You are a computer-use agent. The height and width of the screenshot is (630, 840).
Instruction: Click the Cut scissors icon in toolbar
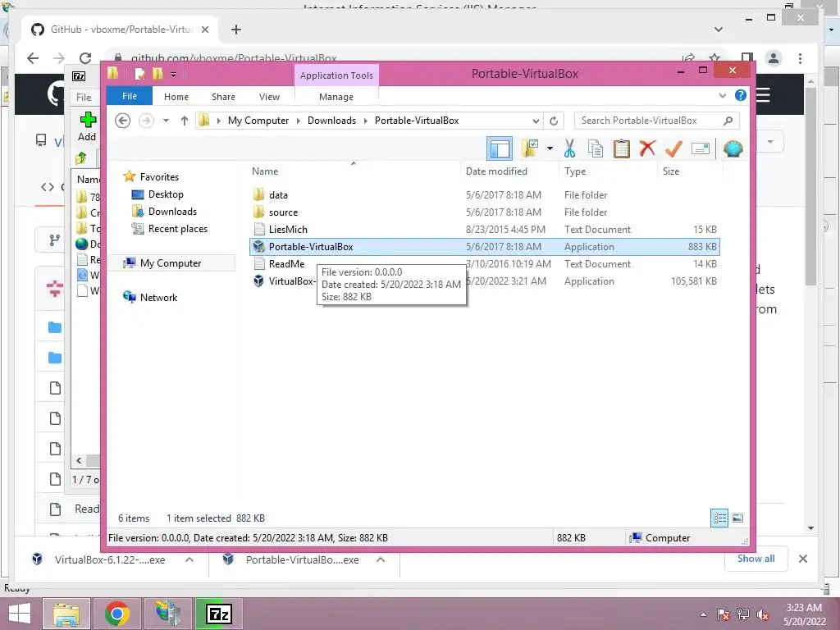click(569, 148)
